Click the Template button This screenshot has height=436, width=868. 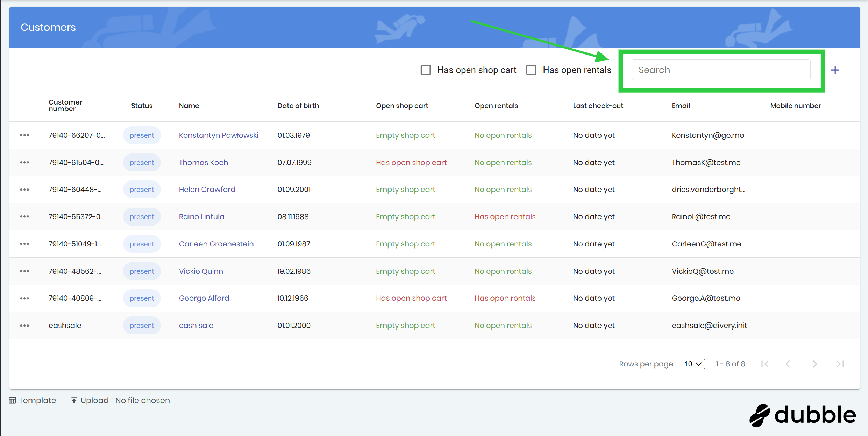point(33,400)
